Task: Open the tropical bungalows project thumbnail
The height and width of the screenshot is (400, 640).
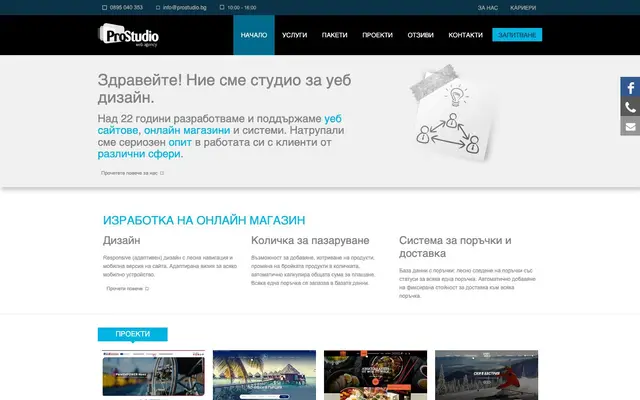Action: [x=264, y=375]
